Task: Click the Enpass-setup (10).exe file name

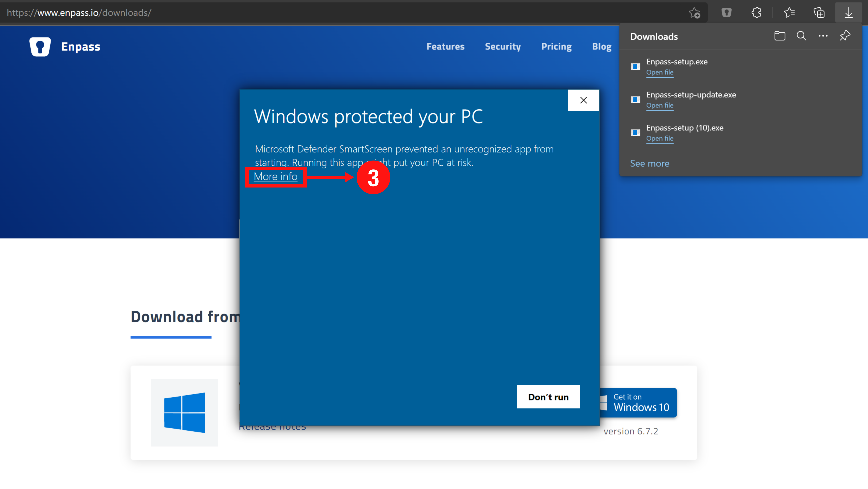Action: pyautogui.click(x=685, y=128)
